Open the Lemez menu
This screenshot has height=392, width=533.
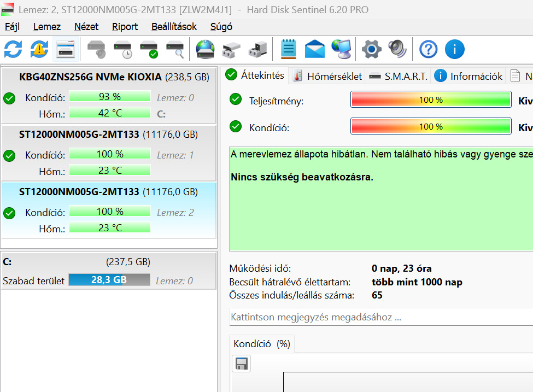(x=47, y=27)
